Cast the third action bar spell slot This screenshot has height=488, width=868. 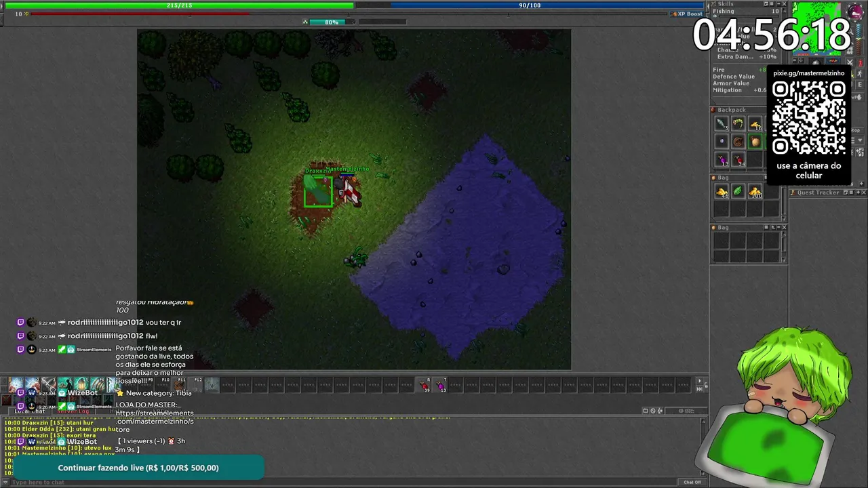coord(49,384)
